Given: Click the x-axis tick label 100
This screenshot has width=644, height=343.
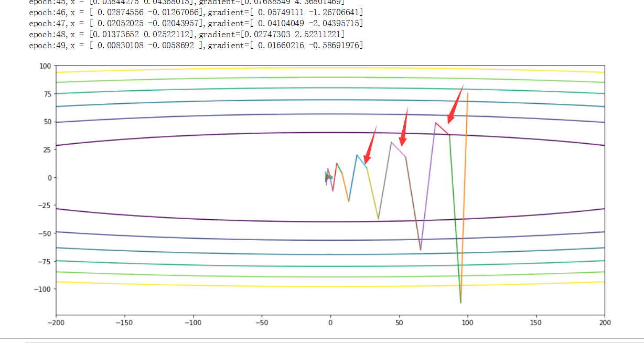Looking at the screenshot, I should point(468,323).
